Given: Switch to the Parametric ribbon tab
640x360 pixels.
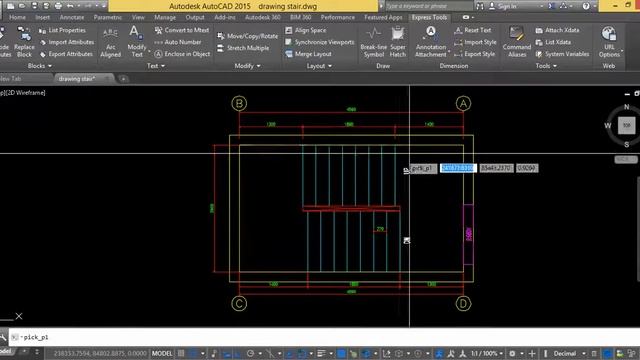Looking at the screenshot, I should (x=108, y=18).
